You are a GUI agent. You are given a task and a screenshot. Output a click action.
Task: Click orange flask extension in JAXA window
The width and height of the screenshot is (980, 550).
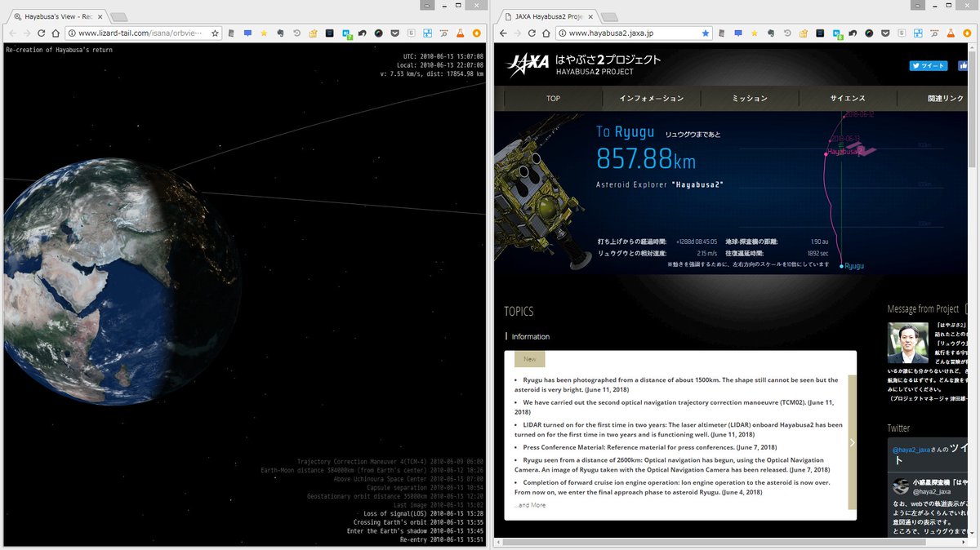tap(951, 33)
